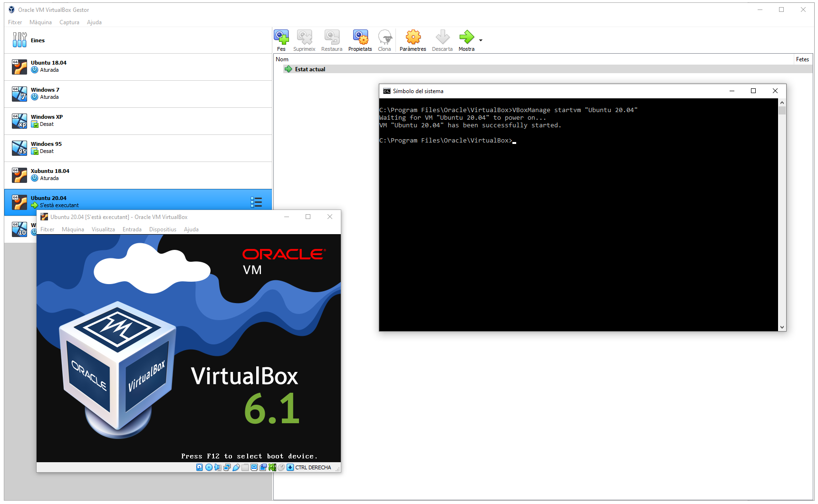Click the Fetes column header

(x=802, y=59)
